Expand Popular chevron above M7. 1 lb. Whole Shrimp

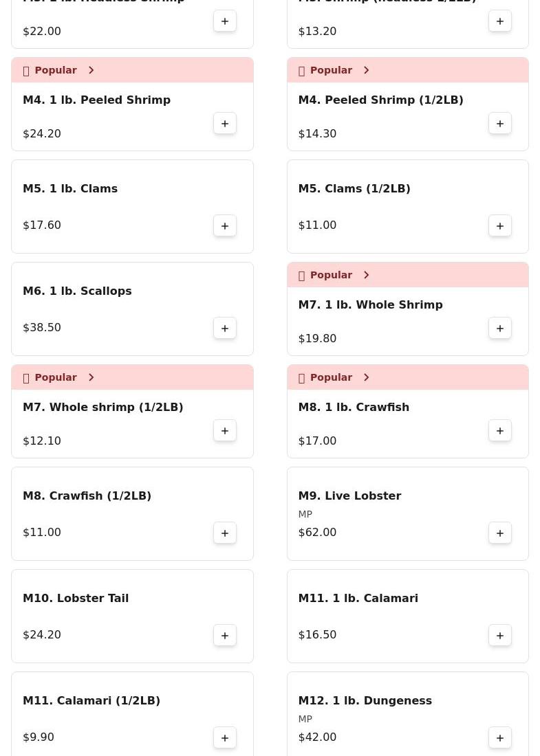366,275
